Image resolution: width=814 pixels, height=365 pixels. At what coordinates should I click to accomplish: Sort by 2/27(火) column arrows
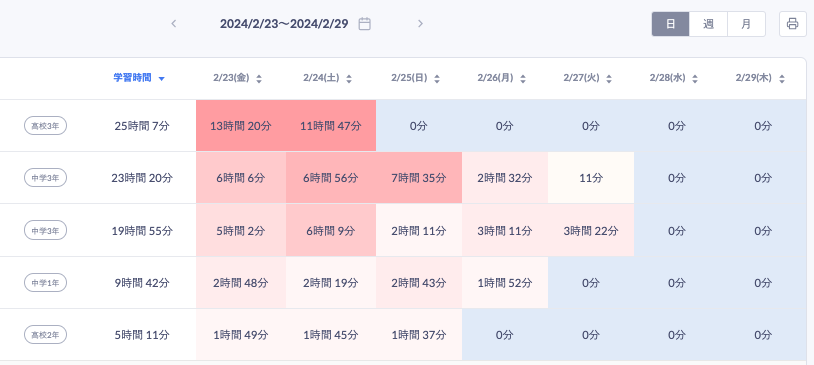[x=609, y=79]
